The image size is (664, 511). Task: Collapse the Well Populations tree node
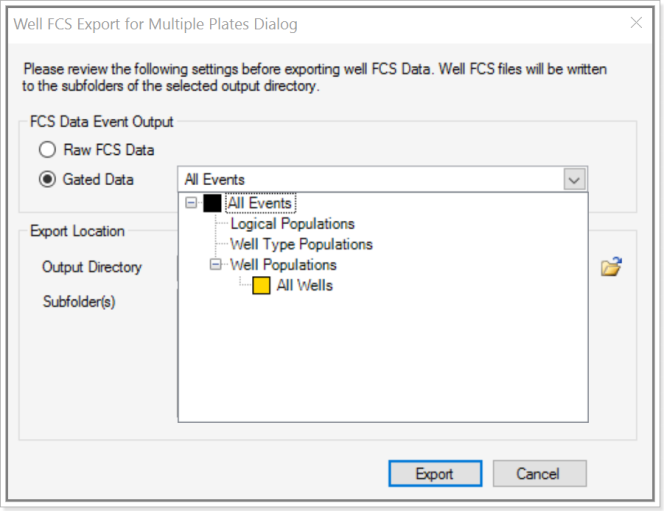(x=215, y=265)
